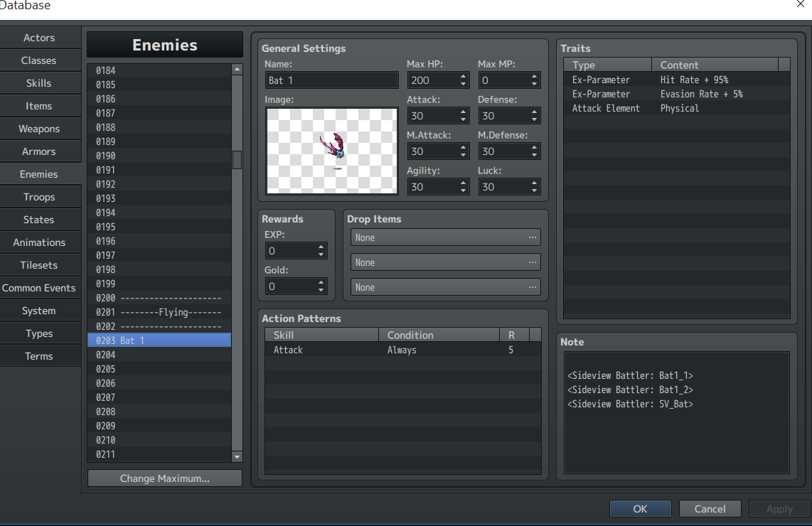Click the Traits Type column header
The height and width of the screenshot is (526, 812).
(608, 65)
